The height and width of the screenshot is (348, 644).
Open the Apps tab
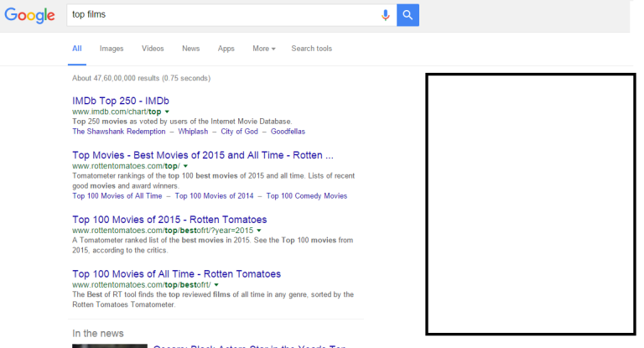pos(226,49)
